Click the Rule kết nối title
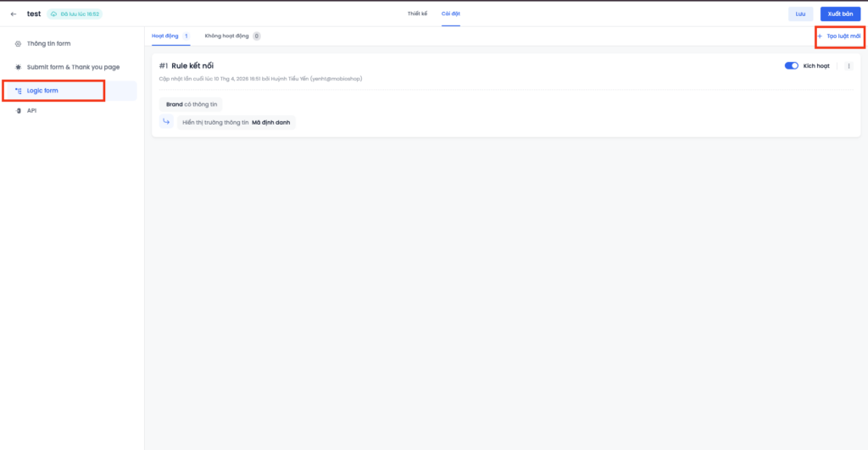 click(192, 65)
